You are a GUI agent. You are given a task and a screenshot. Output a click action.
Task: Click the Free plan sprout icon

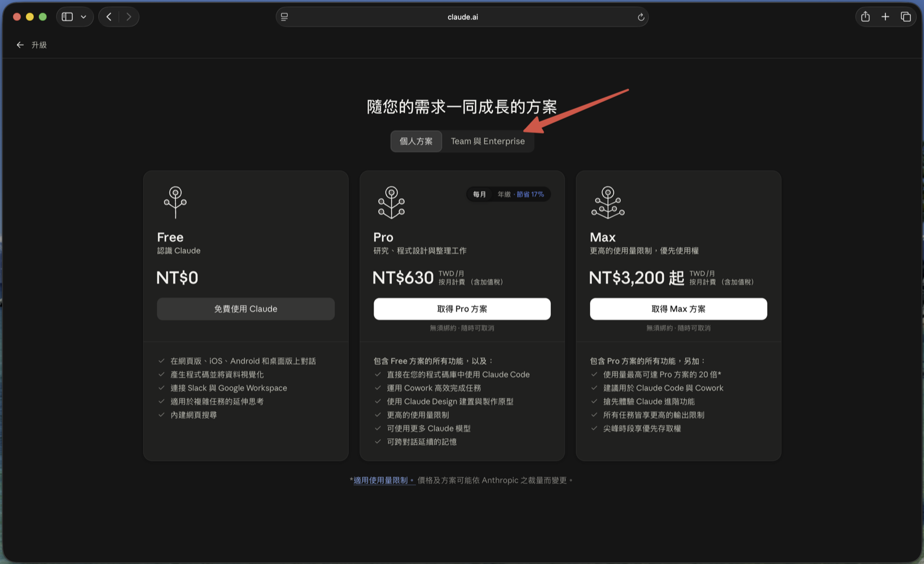(x=175, y=202)
